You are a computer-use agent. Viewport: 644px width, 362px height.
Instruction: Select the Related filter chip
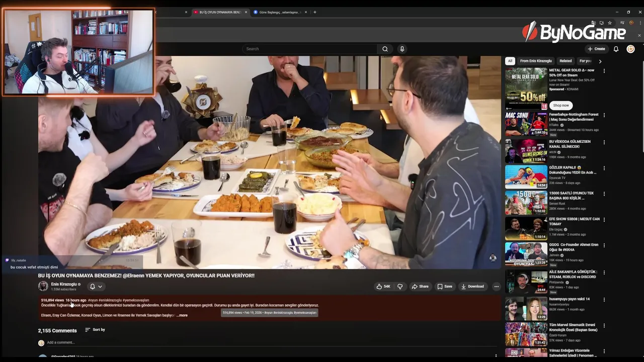pyautogui.click(x=566, y=61)
